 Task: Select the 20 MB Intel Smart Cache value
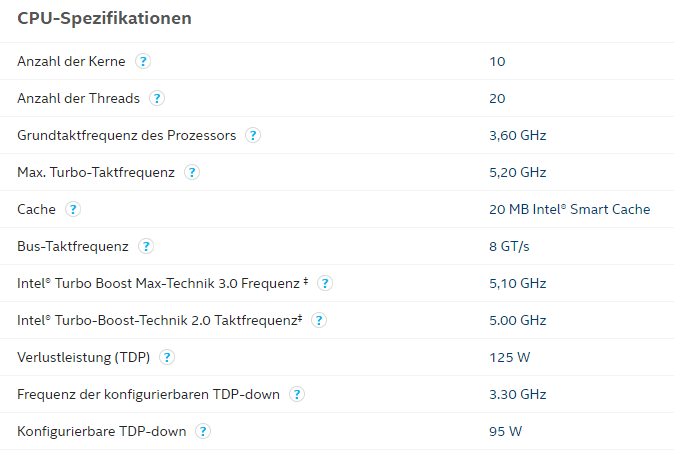[570, 209]
